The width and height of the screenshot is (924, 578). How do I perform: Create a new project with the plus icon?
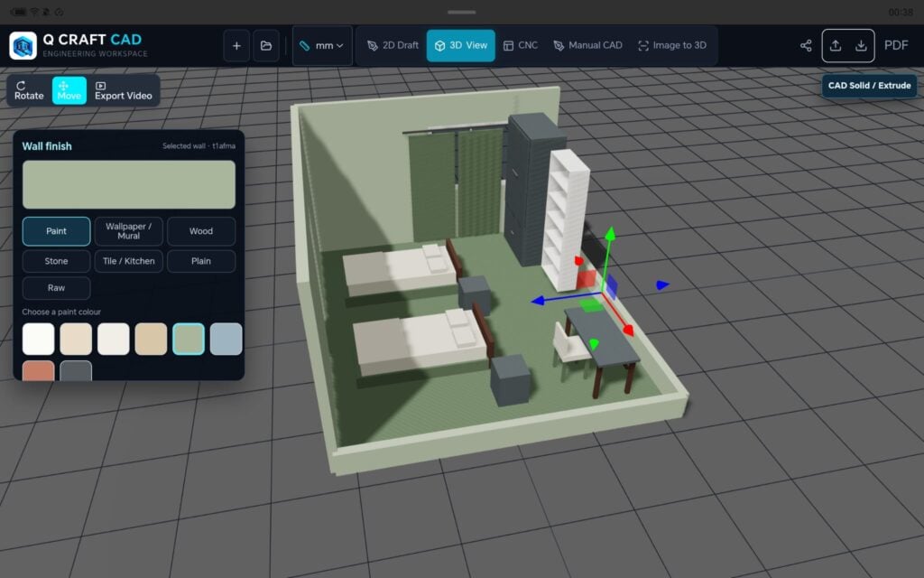(236, 45)
